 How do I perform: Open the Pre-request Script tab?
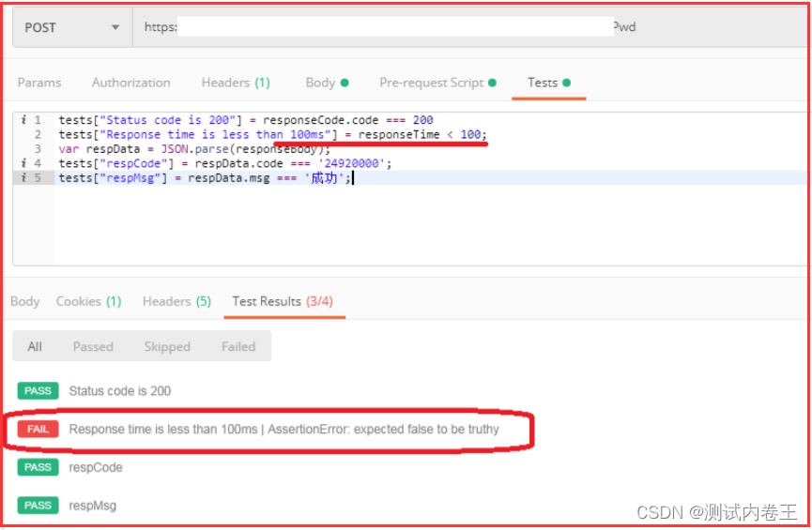point(437,83)
